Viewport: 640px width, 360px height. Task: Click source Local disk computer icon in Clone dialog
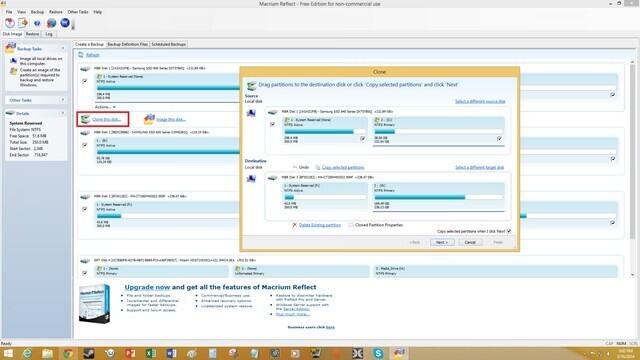(x=251, y=113)
